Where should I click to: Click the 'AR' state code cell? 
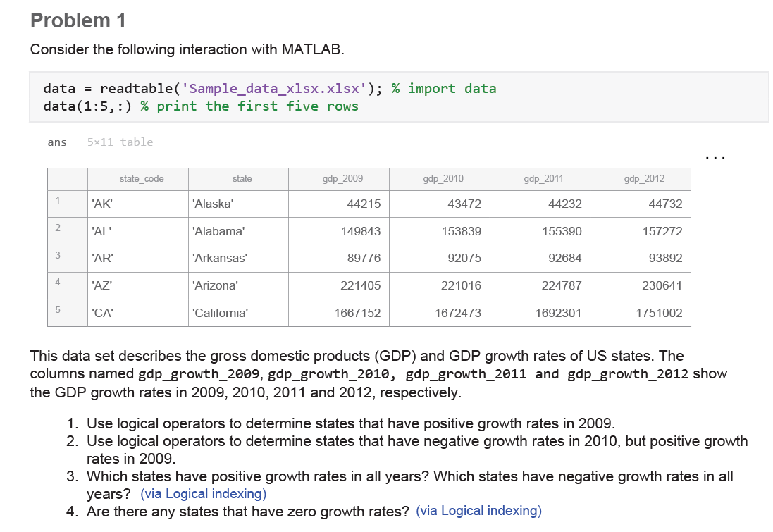(x=138, y=259)
